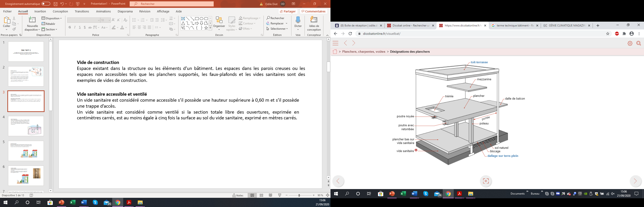Viewport: 644px width, 207px height.
Task: Expand the shapes gallery more button
Action: pos(210,28)
